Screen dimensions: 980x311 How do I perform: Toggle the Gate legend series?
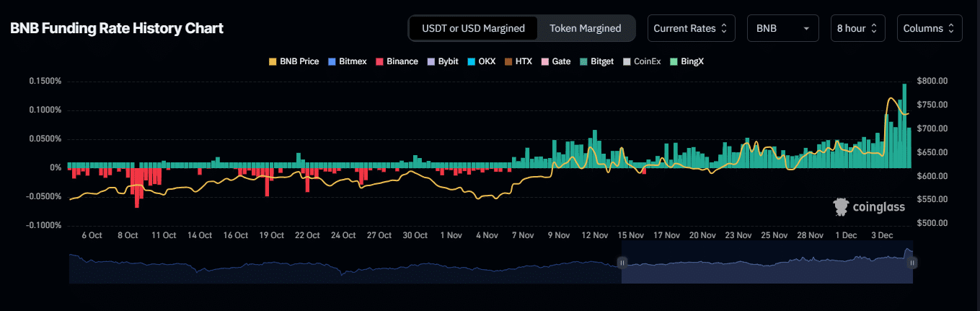pyautogui.click(x=556, y=61)
